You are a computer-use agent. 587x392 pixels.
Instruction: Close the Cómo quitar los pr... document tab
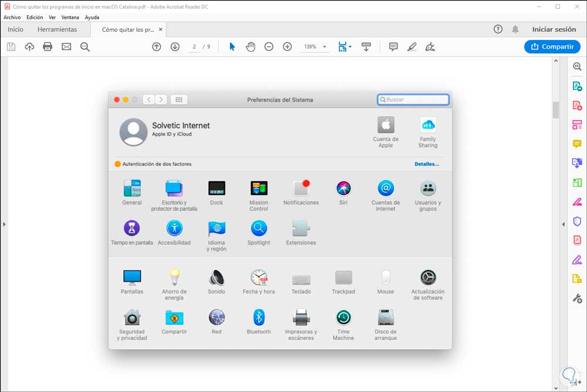click(161, 29)
